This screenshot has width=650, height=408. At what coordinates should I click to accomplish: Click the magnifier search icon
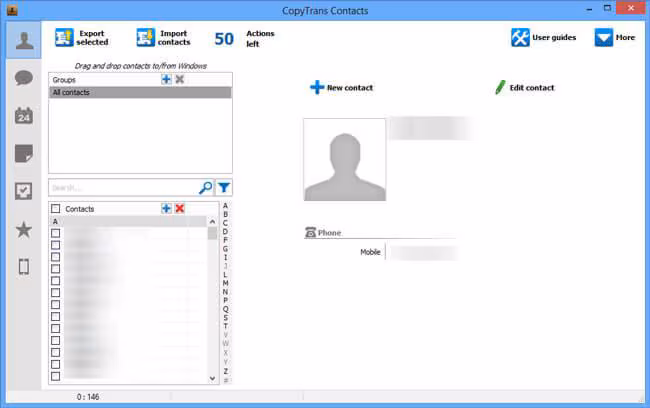[x=206, y=188]
